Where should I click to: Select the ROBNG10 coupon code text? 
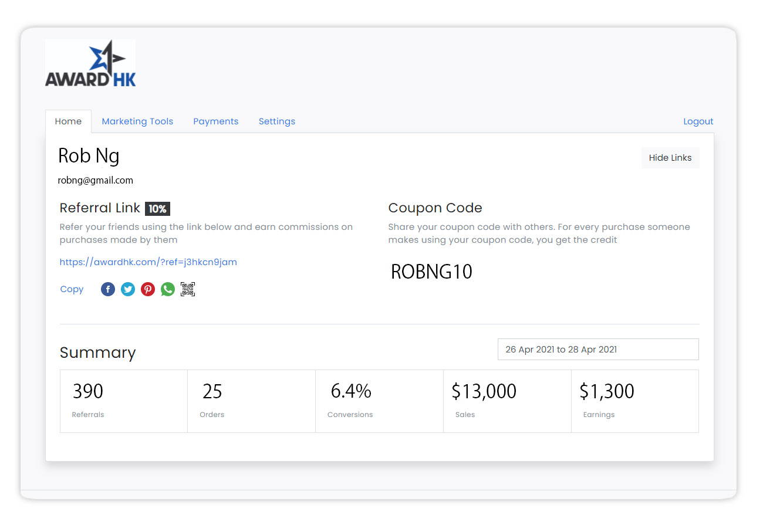(x=431, y=272)
